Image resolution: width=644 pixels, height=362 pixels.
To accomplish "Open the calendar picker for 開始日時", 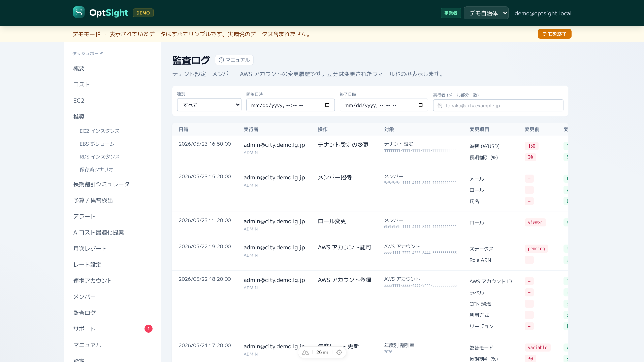I will (327, 105).
